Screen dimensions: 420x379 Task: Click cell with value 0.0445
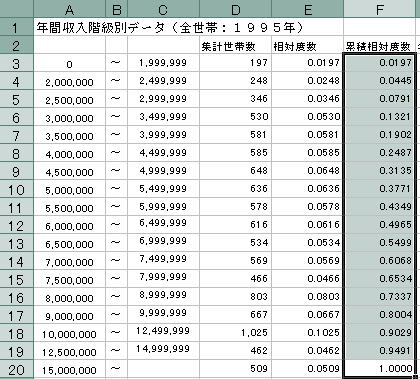tap(380, 81)
